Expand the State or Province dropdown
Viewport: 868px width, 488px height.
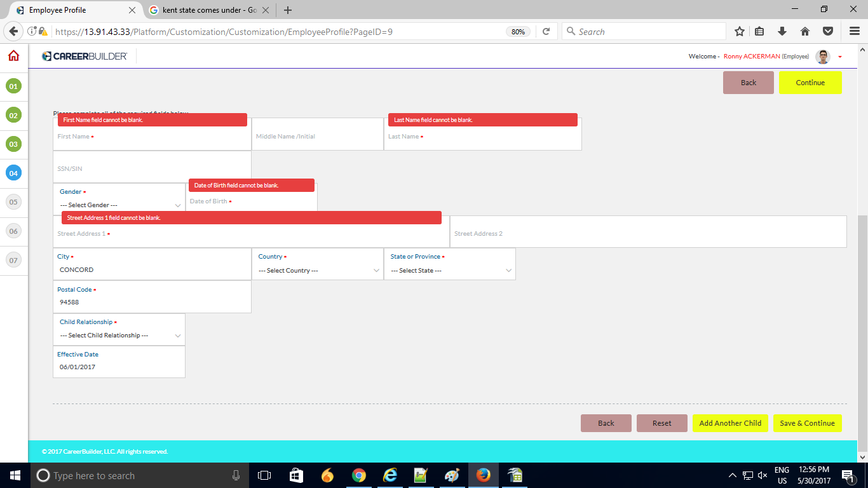(450, 270)
